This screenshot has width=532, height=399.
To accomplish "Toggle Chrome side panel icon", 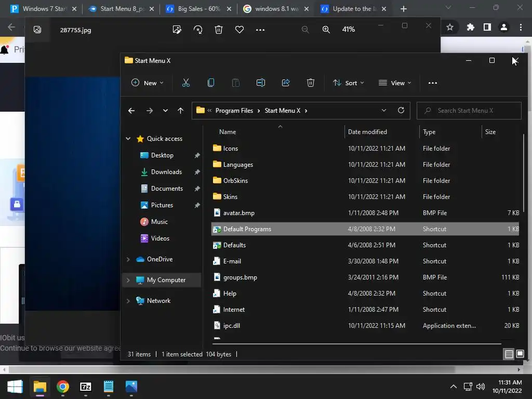I will 487,27.
